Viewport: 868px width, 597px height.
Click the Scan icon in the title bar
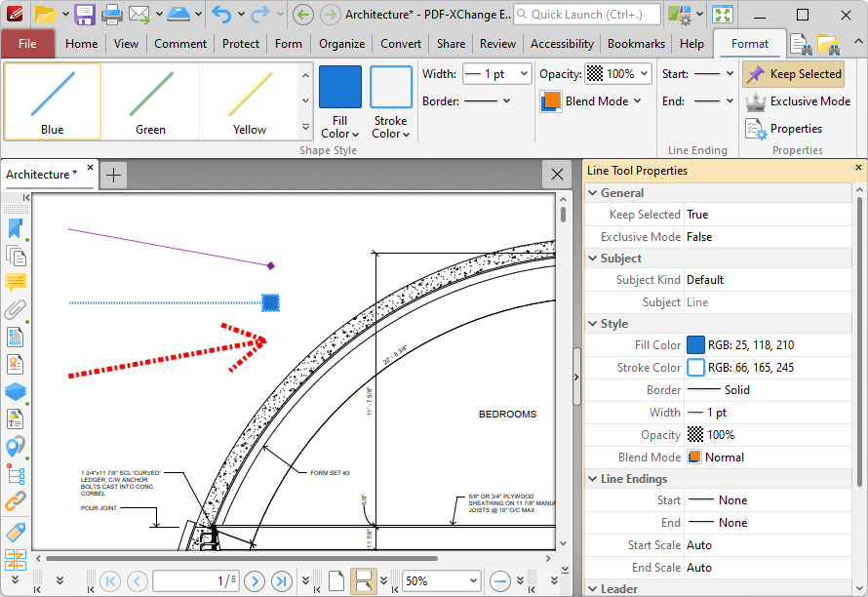click(178, 15)
